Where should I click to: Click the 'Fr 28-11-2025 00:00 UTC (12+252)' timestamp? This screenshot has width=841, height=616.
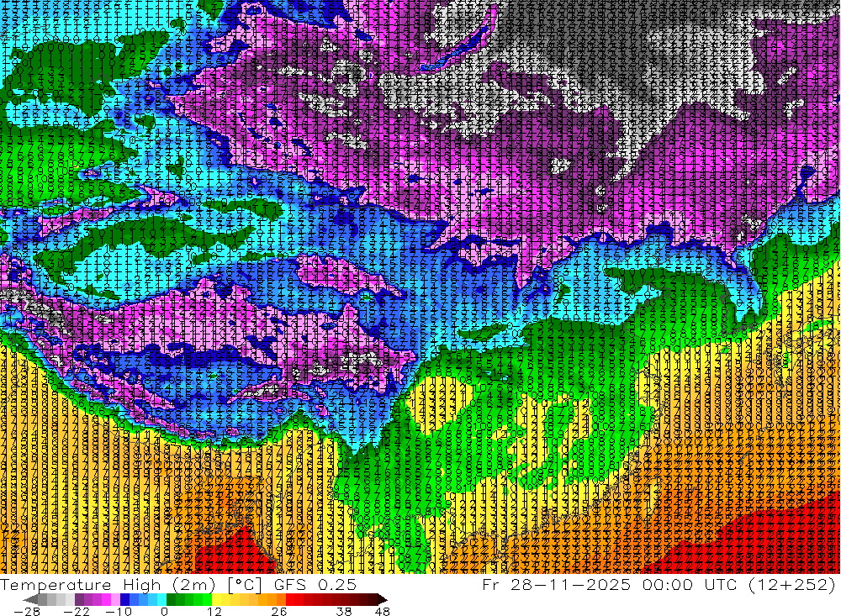coord(659,584)
